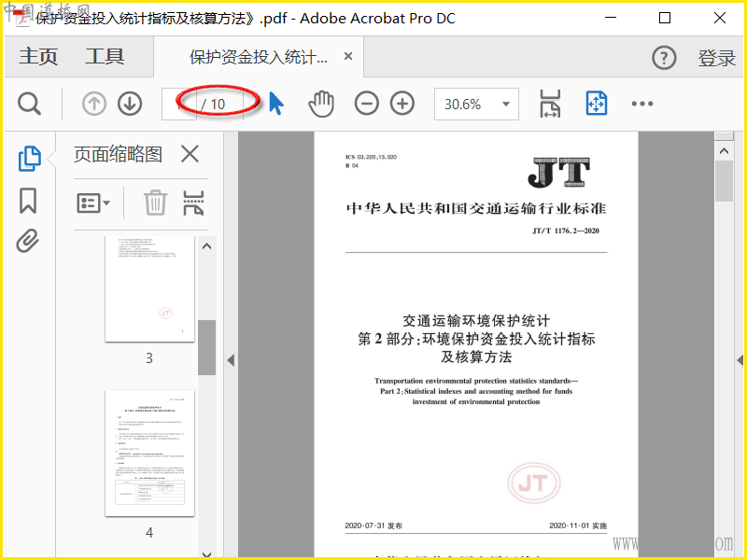Toggle the fit full page view
The height and width of the screenshot is (560, 747).
pyautogui.click(x=596, y=104)
